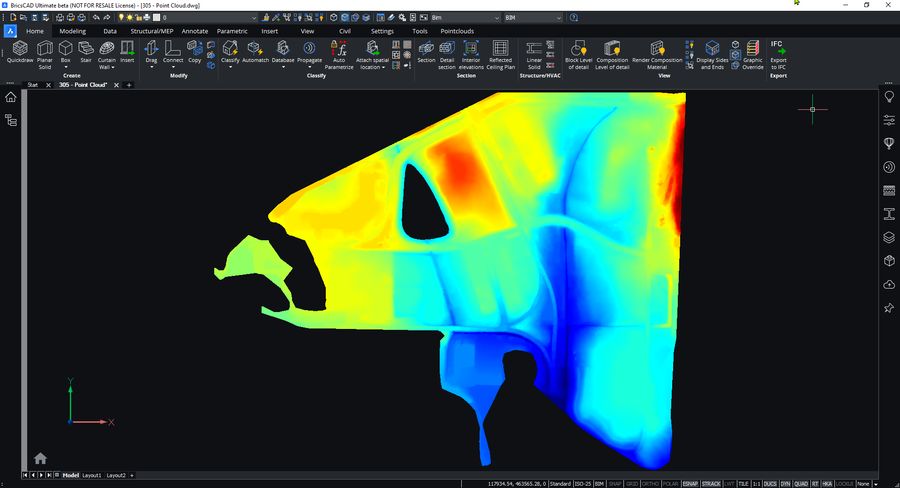Screen dimensions: 900x488
Task: Click the Export to IFC icon
Action: point(778,54)
